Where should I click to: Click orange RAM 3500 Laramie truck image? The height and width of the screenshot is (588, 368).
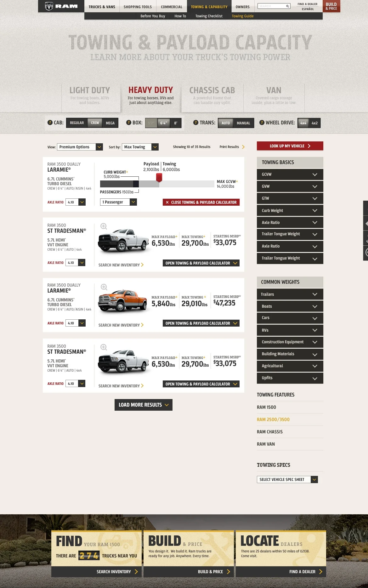point(123,301)
